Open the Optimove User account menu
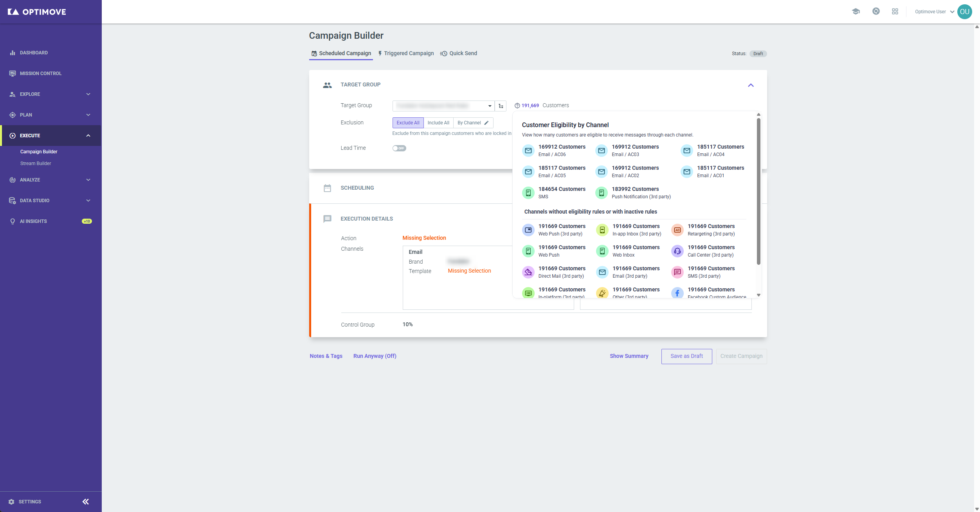 (935, 12)
